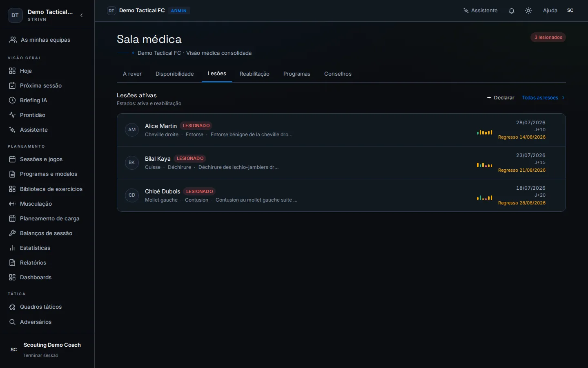Switch to the Disponibilidade tab

(x=175, y=74)
